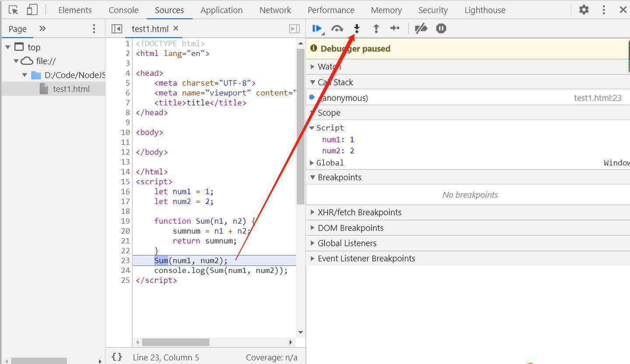Toggle the device toolbar icon

(32, 10)
